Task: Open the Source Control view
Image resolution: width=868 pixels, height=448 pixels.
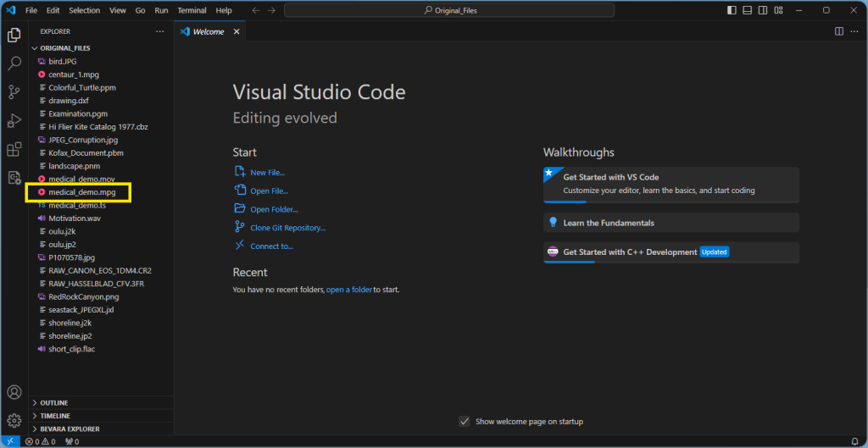Action: (x=14, y=91)
